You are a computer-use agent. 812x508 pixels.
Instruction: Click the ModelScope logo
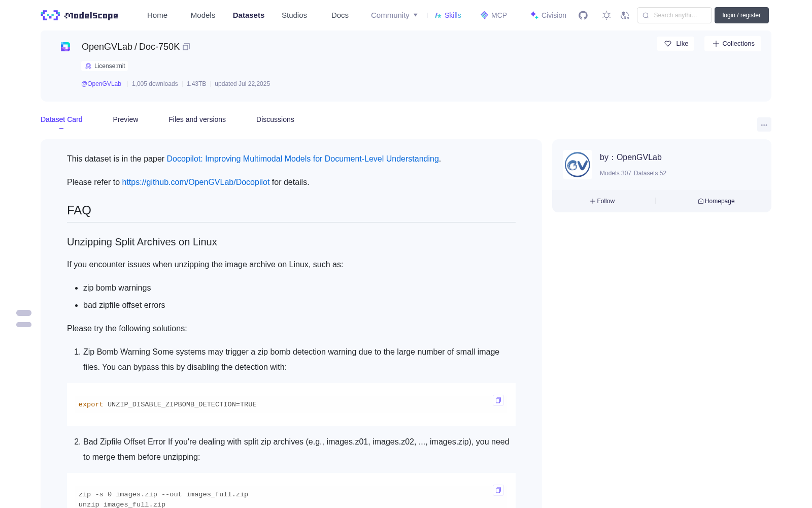[79, 15]
